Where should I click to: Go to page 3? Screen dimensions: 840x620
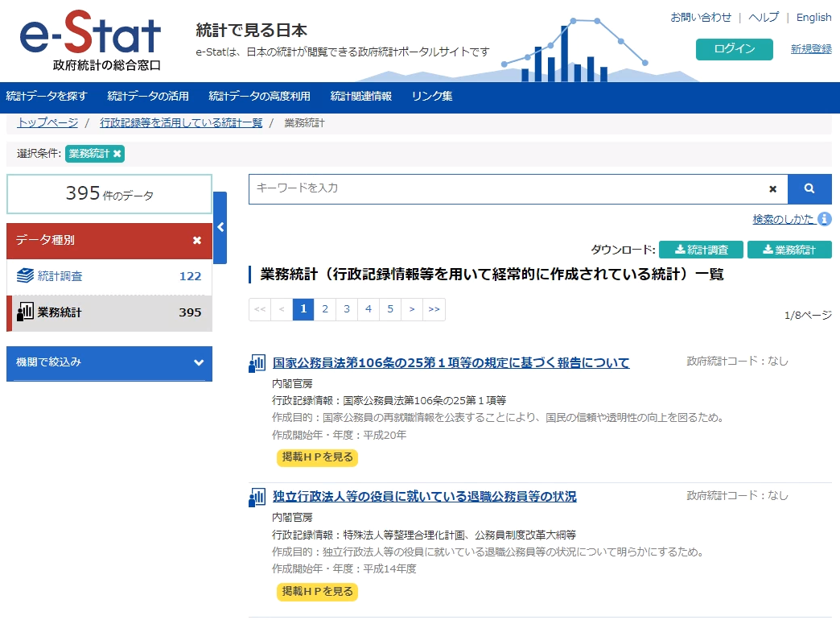tap(347, 309)
